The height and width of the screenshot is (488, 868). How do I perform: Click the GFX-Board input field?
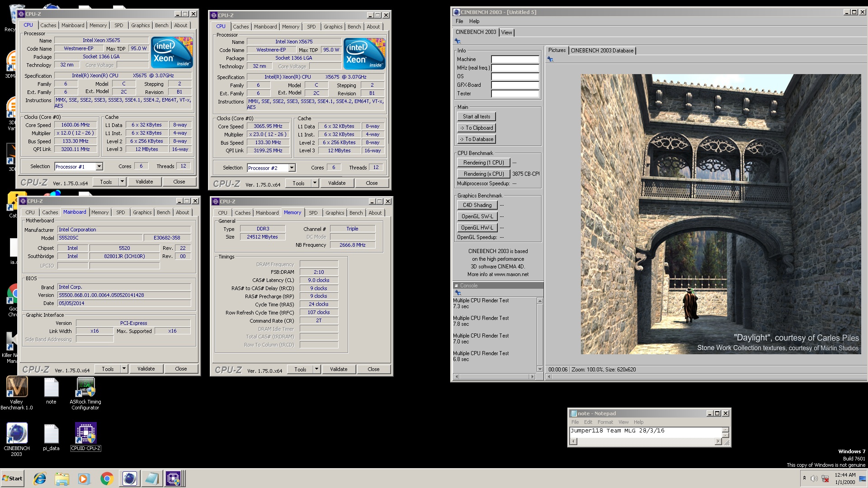pos(515,85)
